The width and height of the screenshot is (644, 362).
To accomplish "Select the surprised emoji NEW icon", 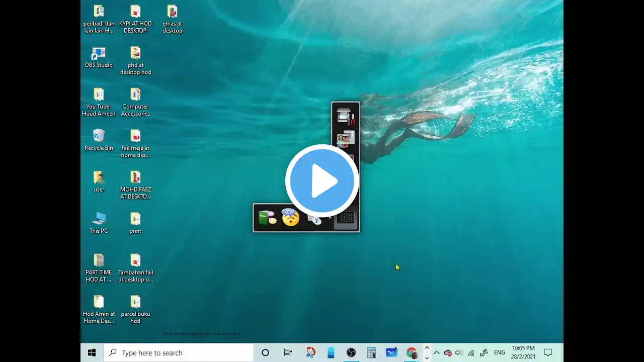I will [290, 217].
